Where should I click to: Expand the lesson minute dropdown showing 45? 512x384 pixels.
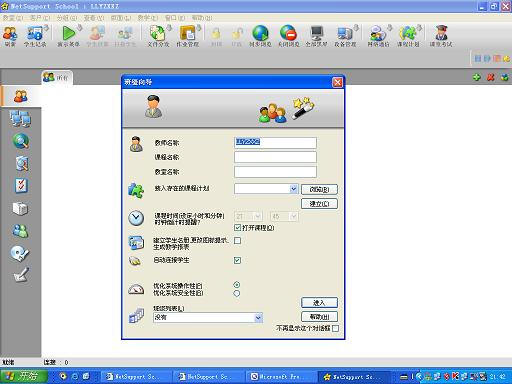click(293, 216)
